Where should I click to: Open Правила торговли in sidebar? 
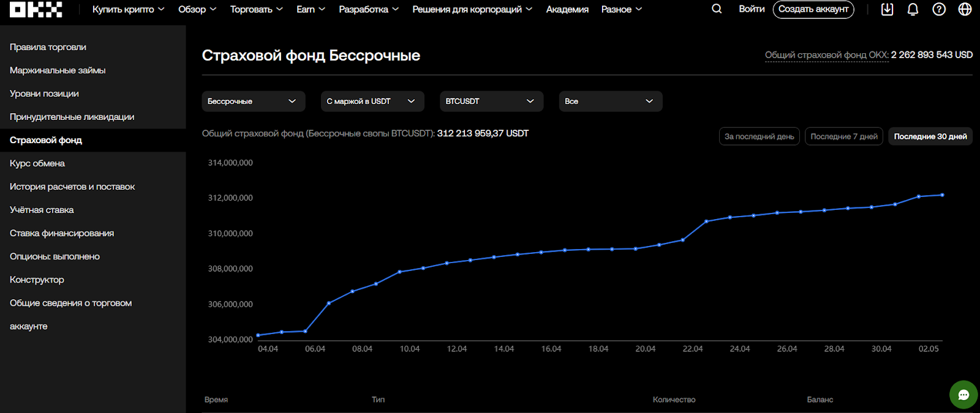click(48, 47)
